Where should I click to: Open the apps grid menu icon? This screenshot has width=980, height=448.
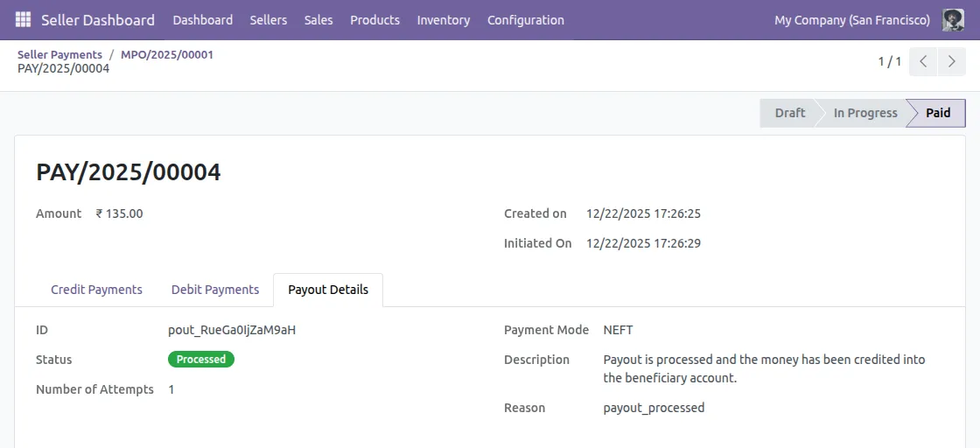coord(23,20)
